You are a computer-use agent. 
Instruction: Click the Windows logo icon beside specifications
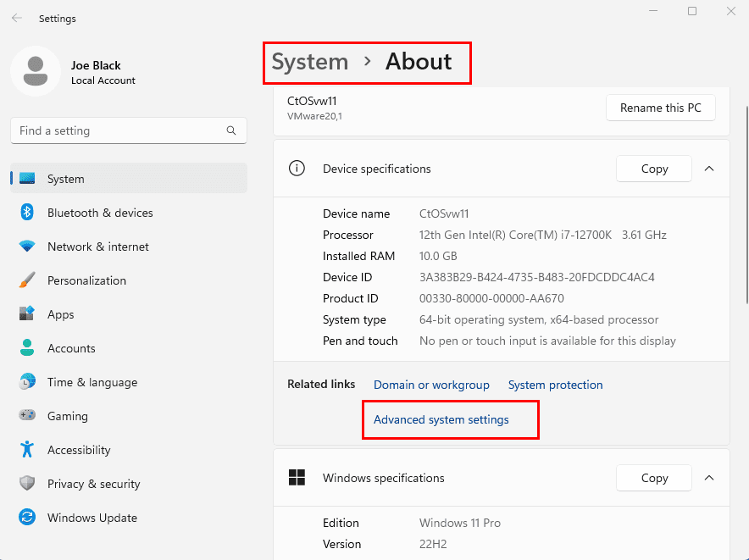(x=297, y=477)
